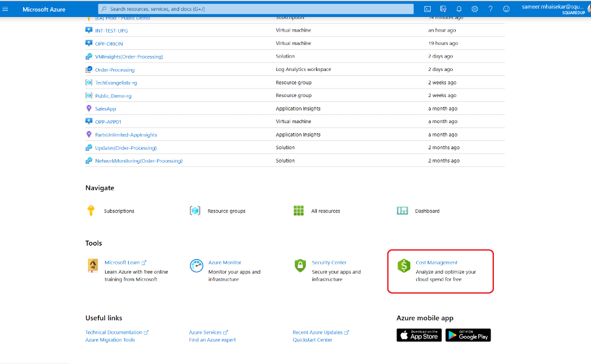This screenshot has height=364, width=591.
Task: Click '19 hours ago' last viewed cell
Action: (443, 43)
